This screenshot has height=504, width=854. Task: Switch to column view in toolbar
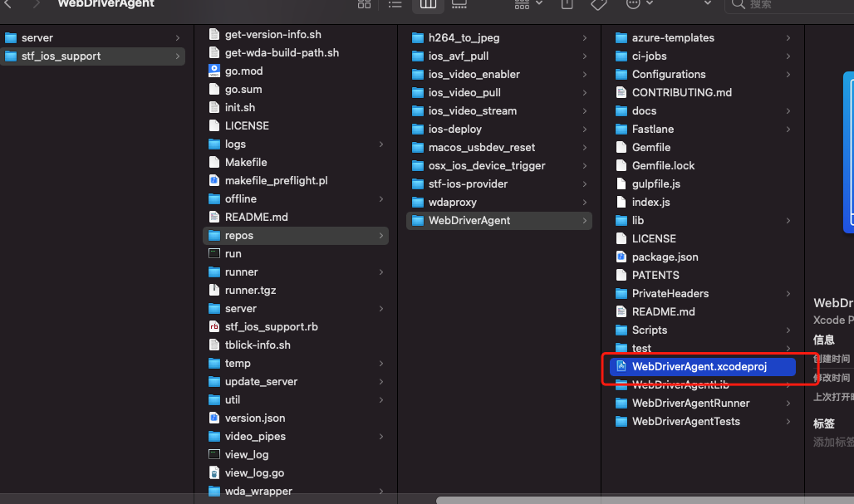(x=428, y=4)
